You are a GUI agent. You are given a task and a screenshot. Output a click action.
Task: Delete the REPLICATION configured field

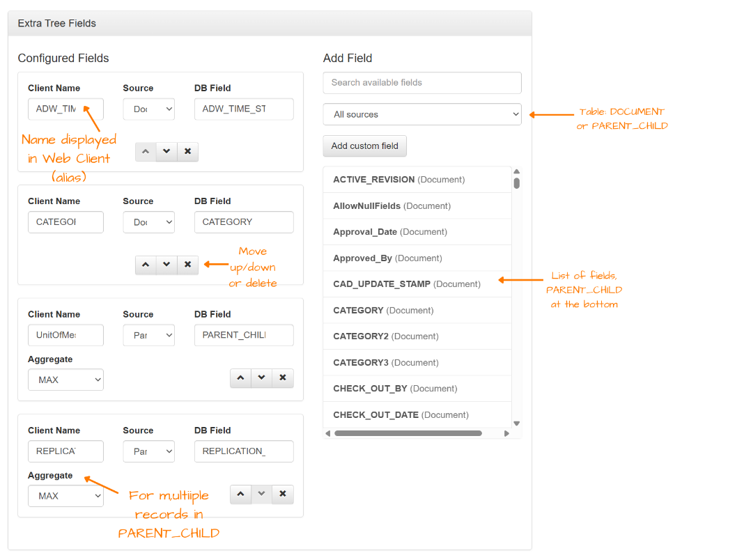[x=283, y=494]
